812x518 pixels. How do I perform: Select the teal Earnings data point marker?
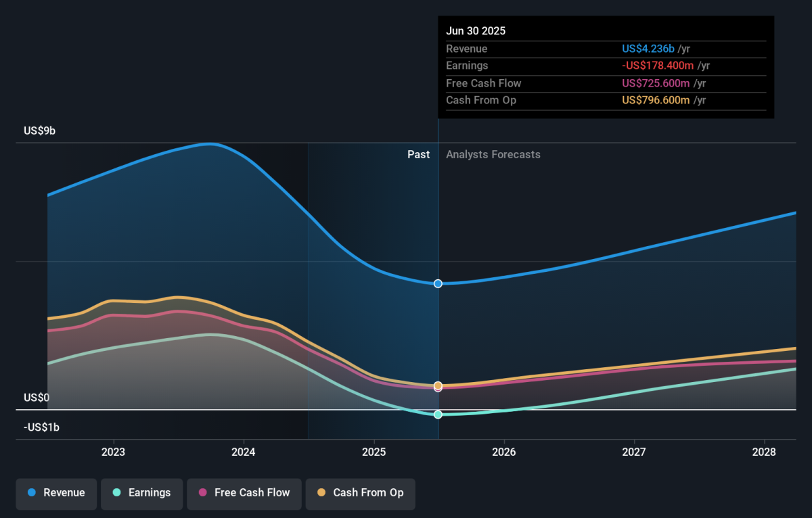pos(438,415)
